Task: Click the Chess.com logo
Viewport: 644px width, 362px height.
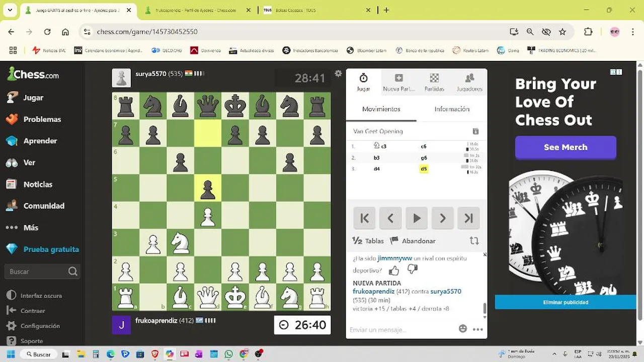Action: coord(33,74)
